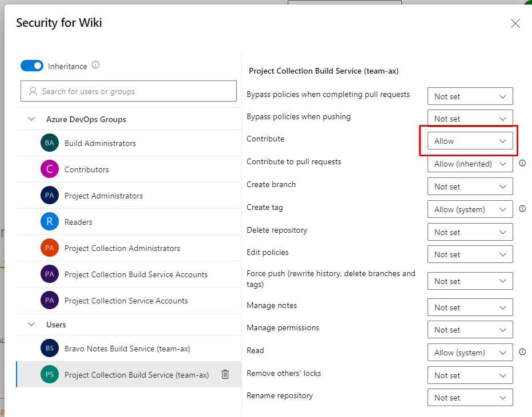The image size is (532, 417).
Task: Toggle the Inheritance switch
Action: point(32,66)
